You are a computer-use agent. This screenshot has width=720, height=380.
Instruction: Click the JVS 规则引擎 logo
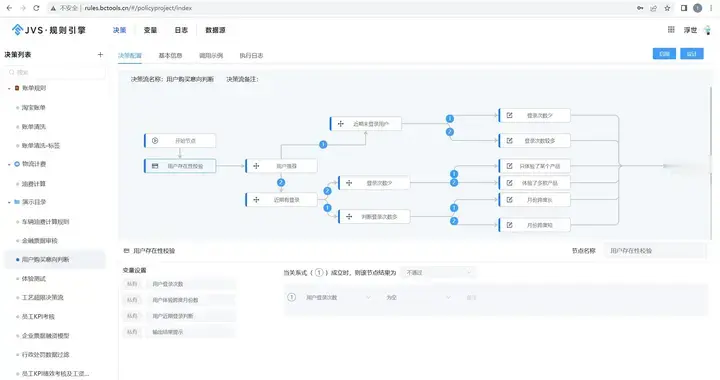[x=49, y=30]
